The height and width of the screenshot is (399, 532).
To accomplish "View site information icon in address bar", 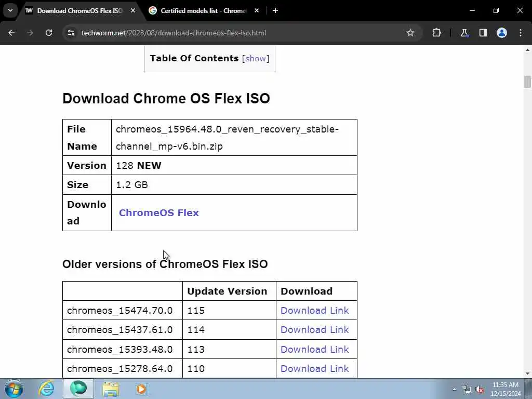I will pyautogui.click(x=71, y=33).
